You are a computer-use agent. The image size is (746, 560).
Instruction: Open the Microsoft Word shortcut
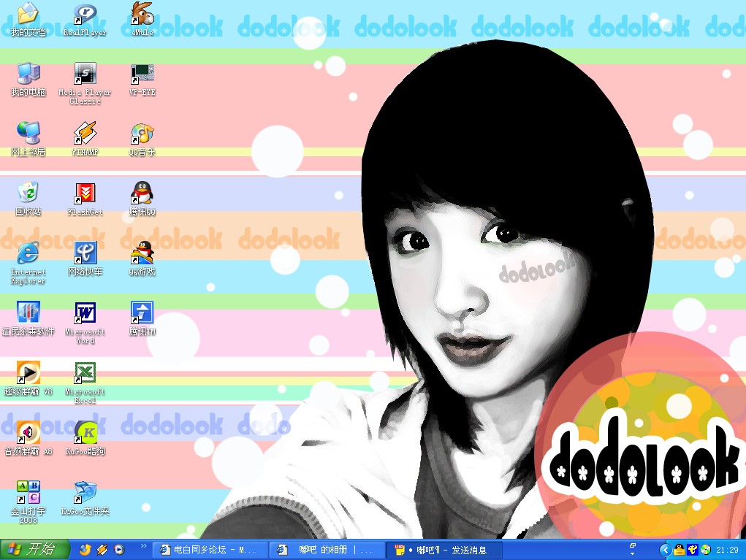(x=85, y=313)
